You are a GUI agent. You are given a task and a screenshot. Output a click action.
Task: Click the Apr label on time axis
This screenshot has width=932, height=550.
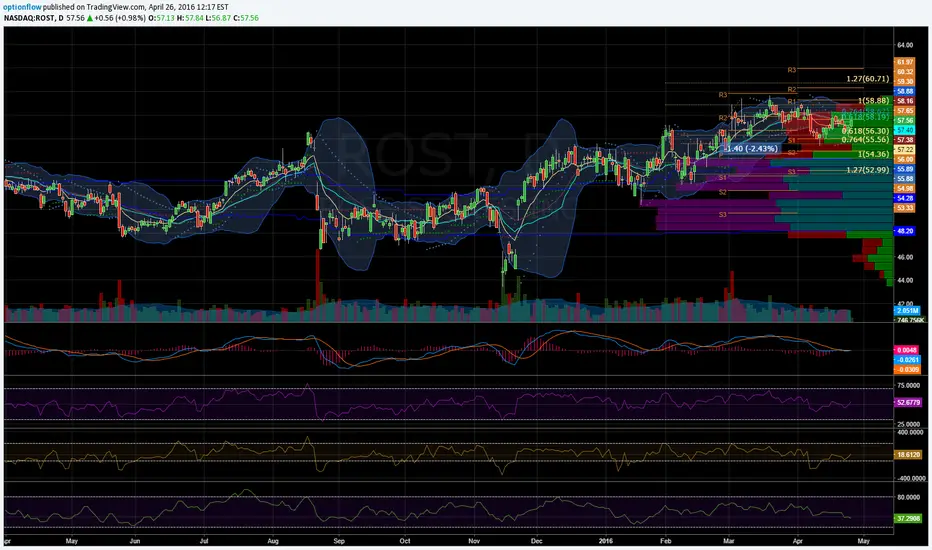tap(798, 541)
